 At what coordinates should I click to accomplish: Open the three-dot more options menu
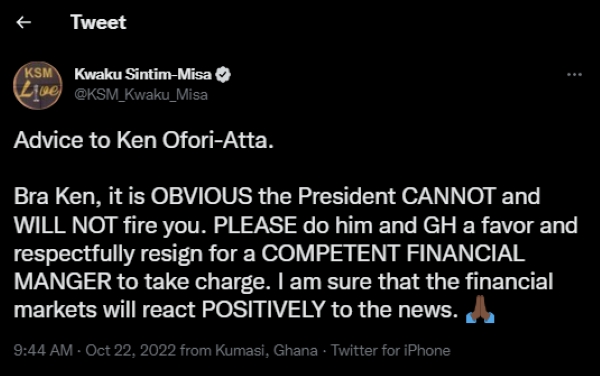click(574, 75)
